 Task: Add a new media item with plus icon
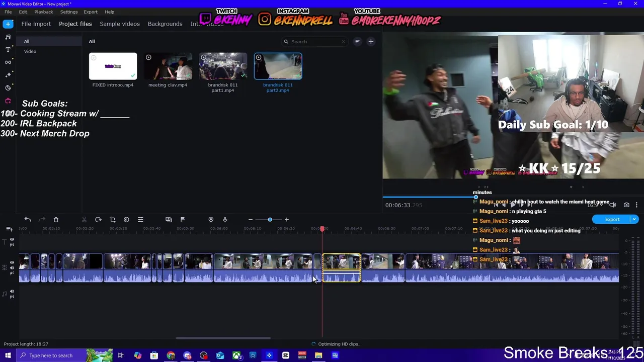point(371,42)
